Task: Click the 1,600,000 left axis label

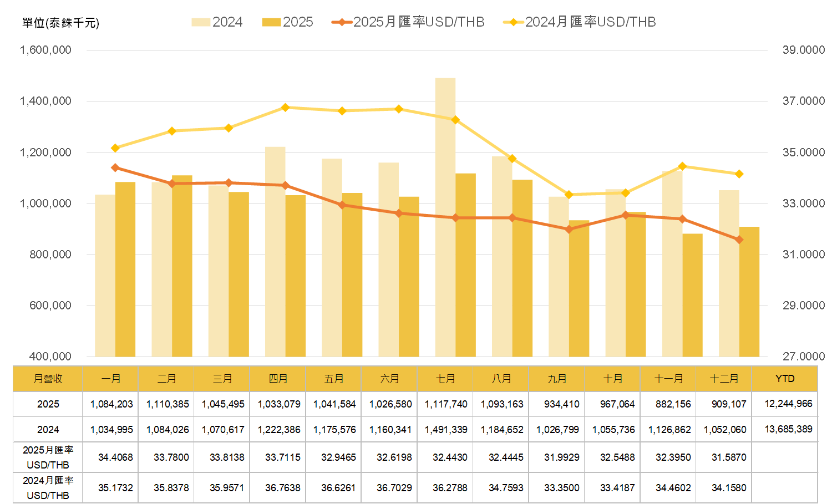Action: 45,50
